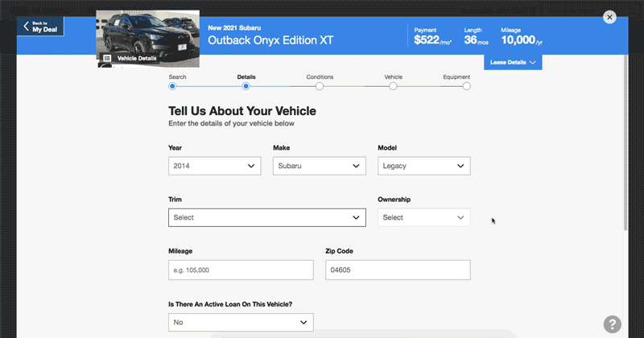Viewport: 644px width, 338px height.
Task: Select the Details step circle
Action: coord(246,86)
